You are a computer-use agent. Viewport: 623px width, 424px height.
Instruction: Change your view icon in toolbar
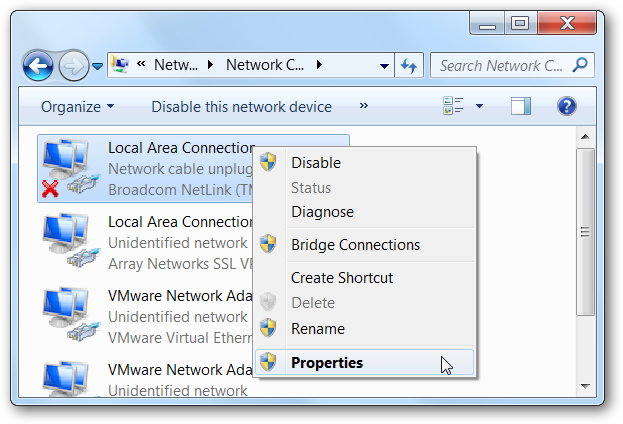coord(453,106)
